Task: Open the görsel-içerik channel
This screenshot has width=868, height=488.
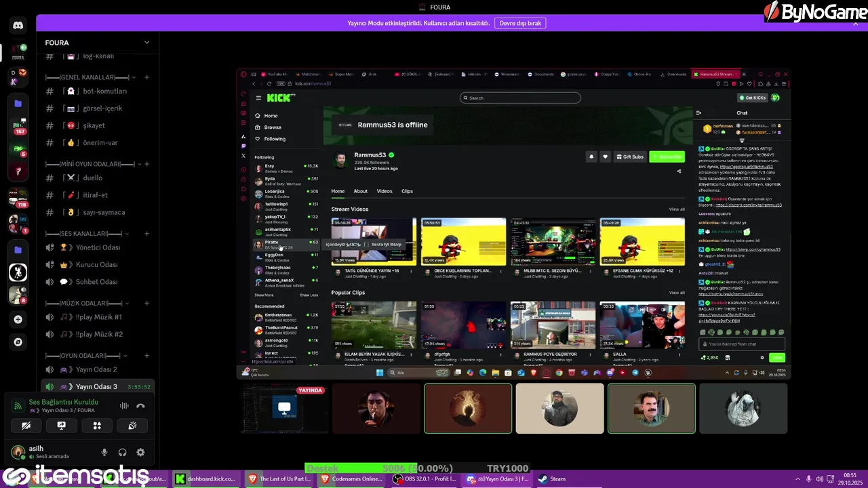Action: click(98, 108)
